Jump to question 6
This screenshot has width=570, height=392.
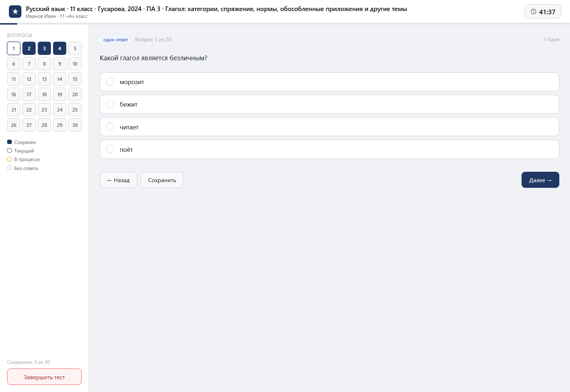(x=14, y=64)
